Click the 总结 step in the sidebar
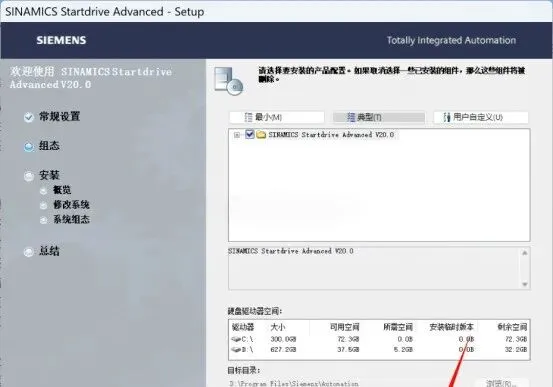This screenshot has height=387, width=553. 49,251
